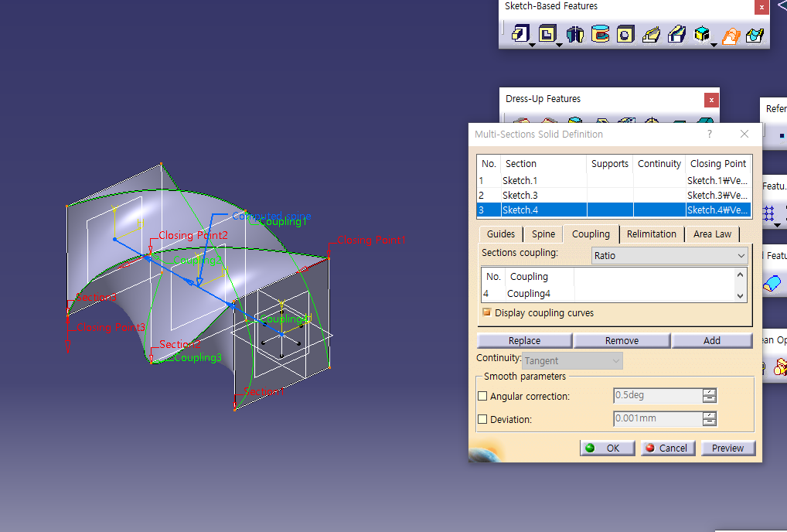This screenshot has height=532, width=787.
Task: Click the Add button
Action: pyautogui.click(x=712, y=340)
